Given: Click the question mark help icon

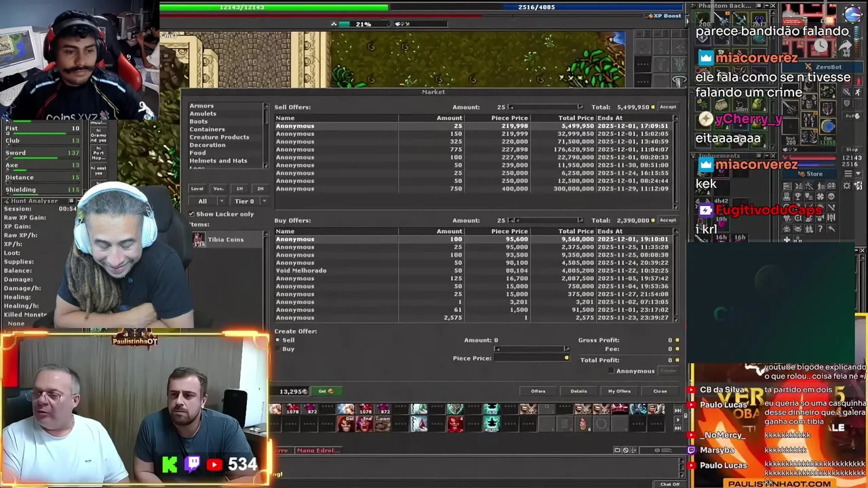Looking at the screenshot, I should (x=820, y=228).
